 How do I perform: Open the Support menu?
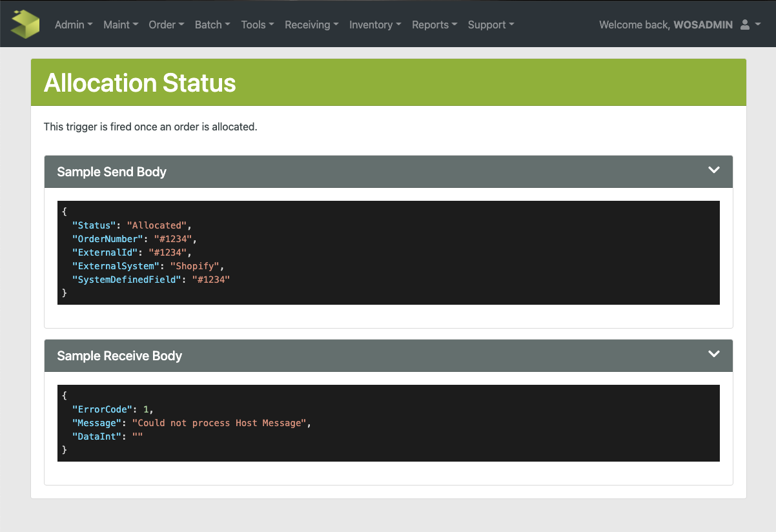491,25
